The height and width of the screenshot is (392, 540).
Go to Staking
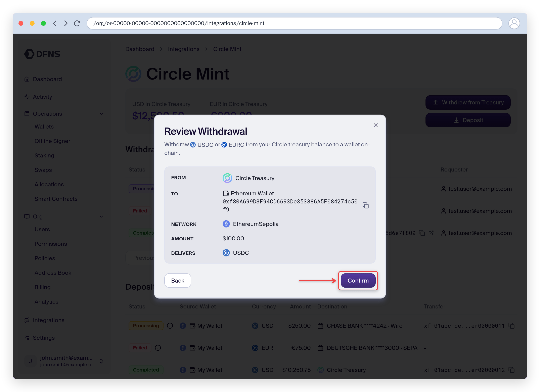(44, 155)
